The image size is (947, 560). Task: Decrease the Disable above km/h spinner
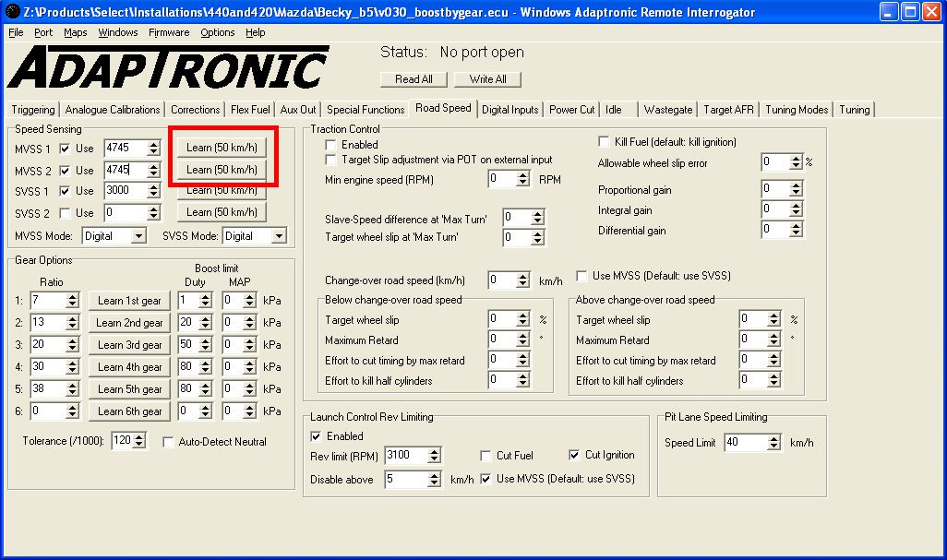pyautogui.click(x=434, y=484)
